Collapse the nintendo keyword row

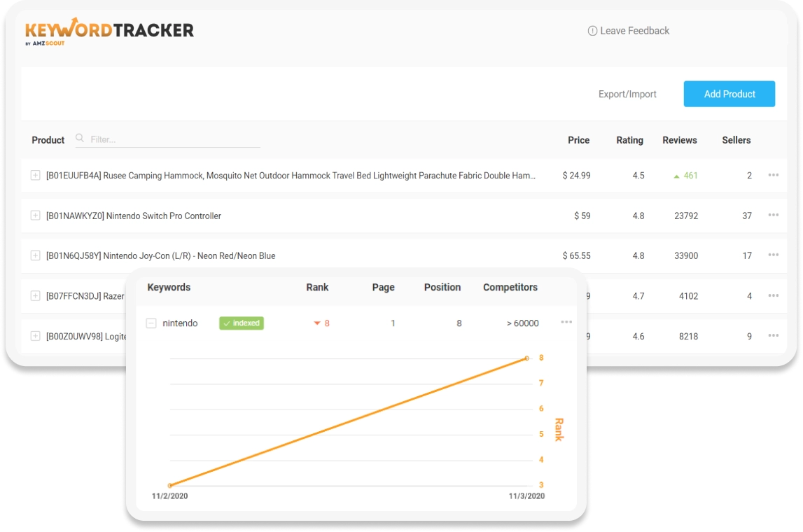[151, 323]
